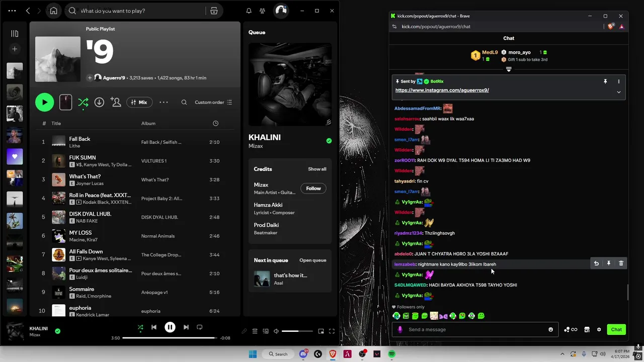The height and width of the screenshot is (362, 644).
Task: Enter Spotify full screen mode
Action: pyautogui.click(x=332, y=331)
